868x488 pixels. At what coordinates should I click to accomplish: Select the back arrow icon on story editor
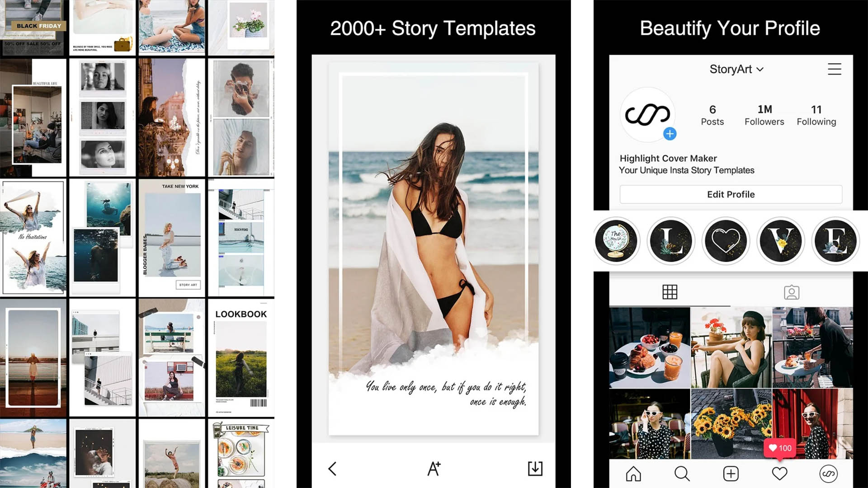point(333,468)
